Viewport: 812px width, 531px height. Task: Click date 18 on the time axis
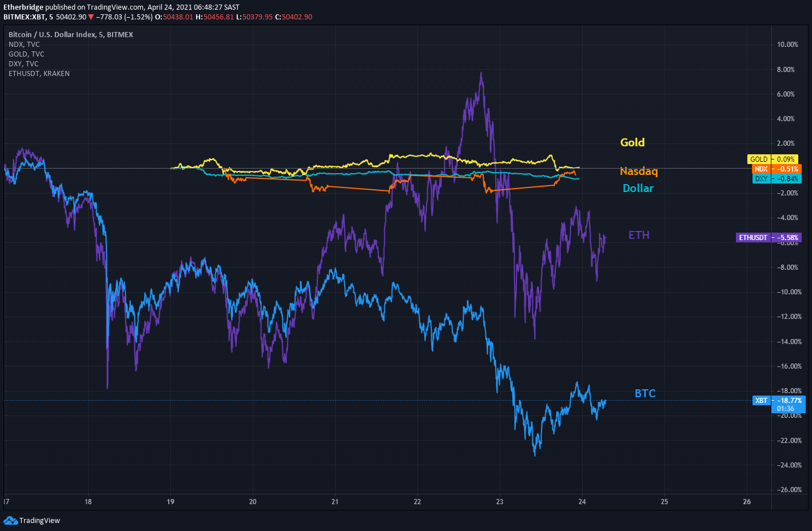pyautogui.click(x=88, y=502)
